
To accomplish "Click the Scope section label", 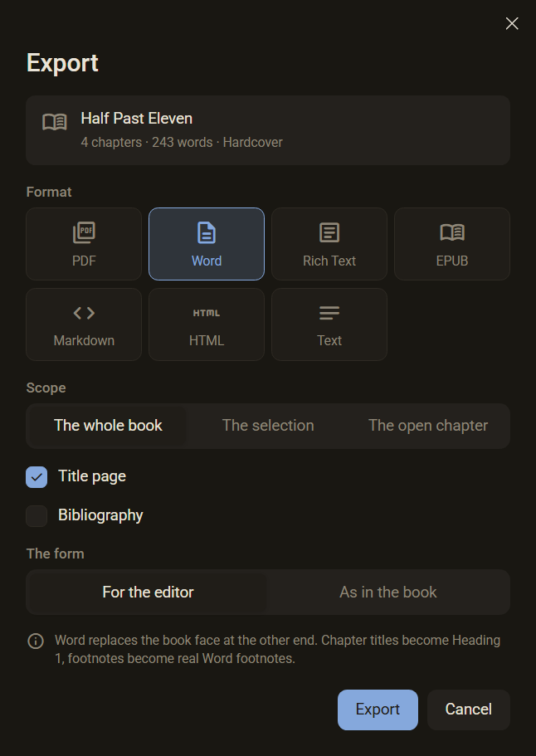I will (46, 388).
